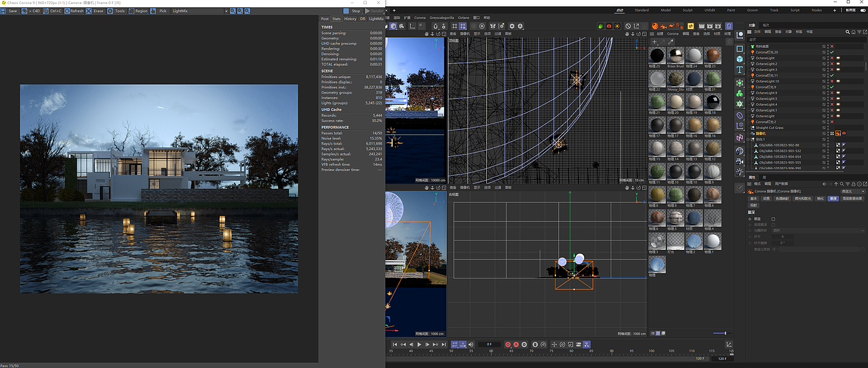Image resolution: width=868 pixels, height=368 pixels.
Task: Click the lock icon in attribute manager
Action: point(853,184)
